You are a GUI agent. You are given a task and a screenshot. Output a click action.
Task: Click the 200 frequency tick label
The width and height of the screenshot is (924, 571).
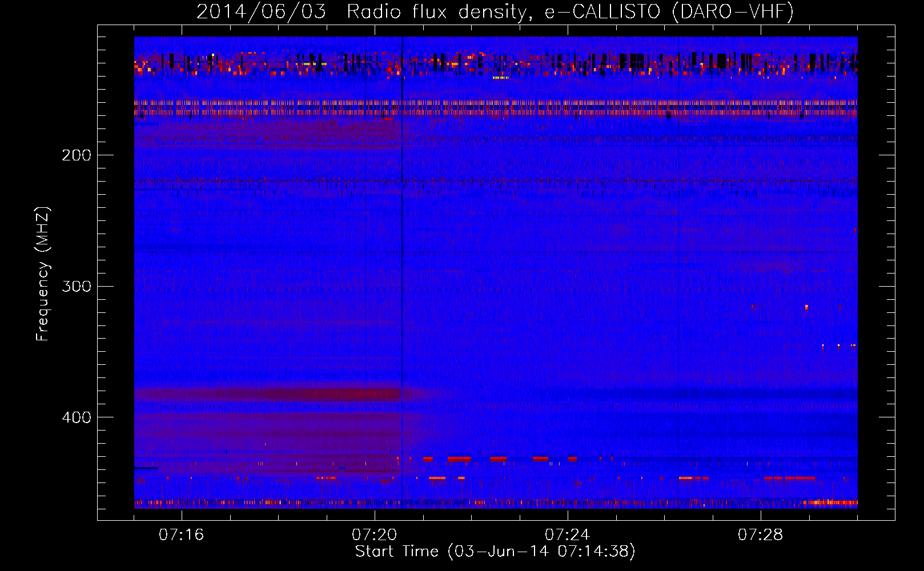tap(77, 155)
